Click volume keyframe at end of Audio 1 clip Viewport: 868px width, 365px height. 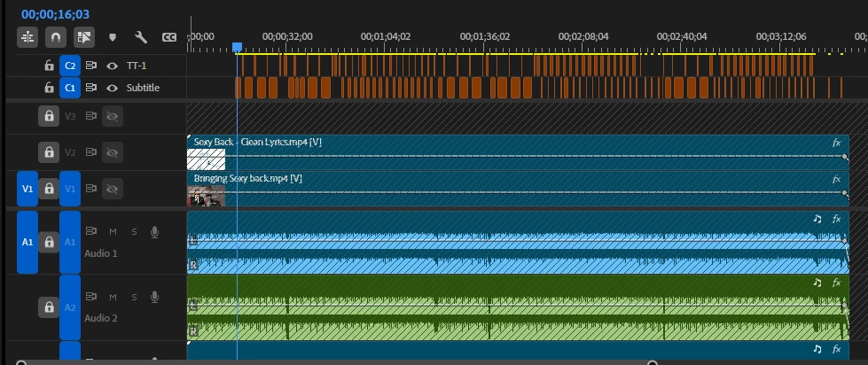(845, 241)
